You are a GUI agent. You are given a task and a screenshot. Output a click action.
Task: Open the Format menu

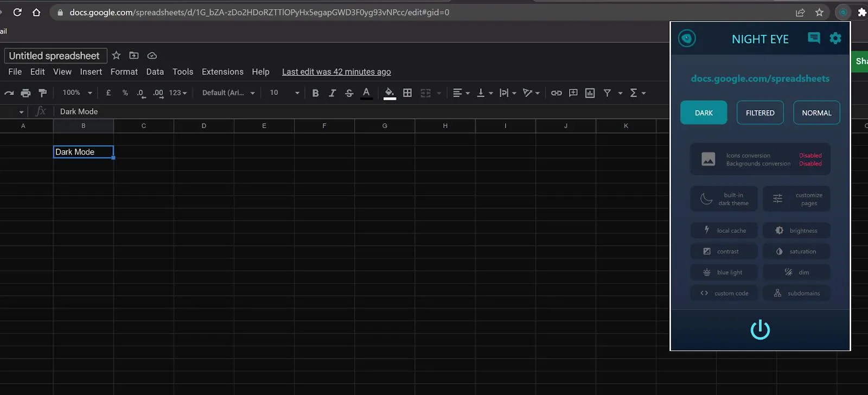124,72
